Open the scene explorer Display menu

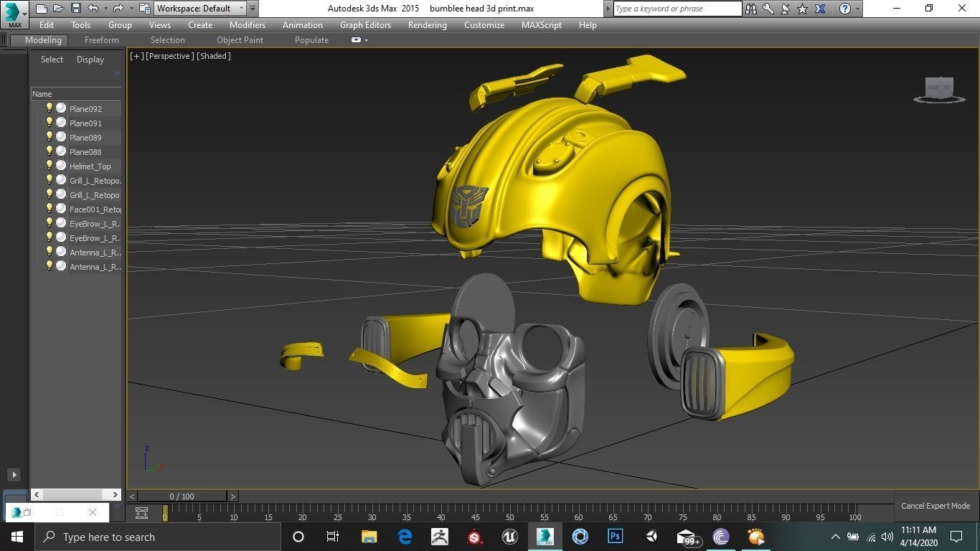(90, 60)
